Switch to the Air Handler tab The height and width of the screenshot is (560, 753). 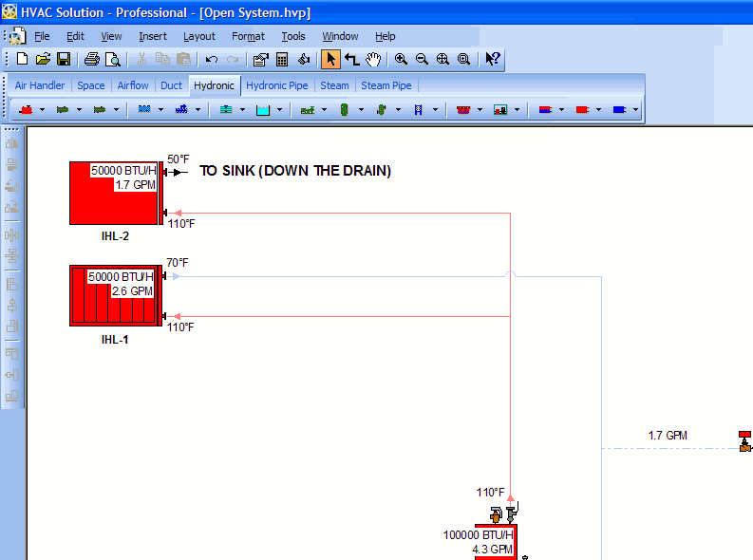coord(40,85)
